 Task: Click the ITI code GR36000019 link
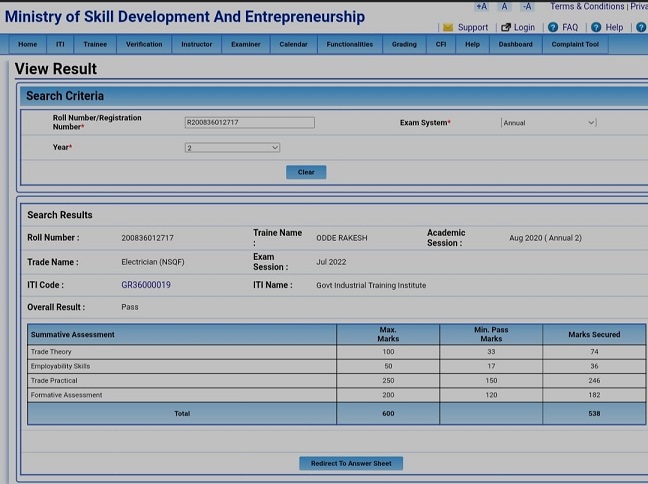146,285
